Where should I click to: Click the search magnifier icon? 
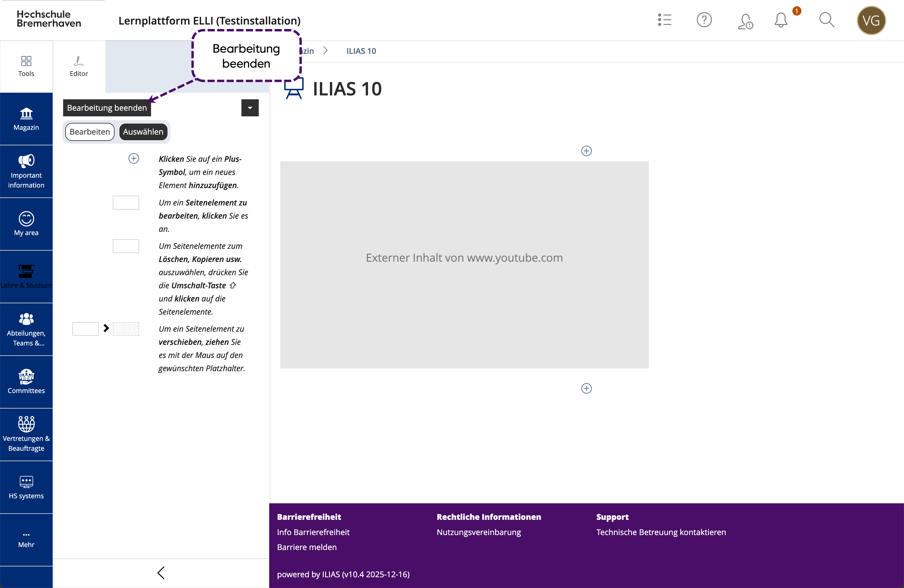pyautogui.click(x=826, y=20)
